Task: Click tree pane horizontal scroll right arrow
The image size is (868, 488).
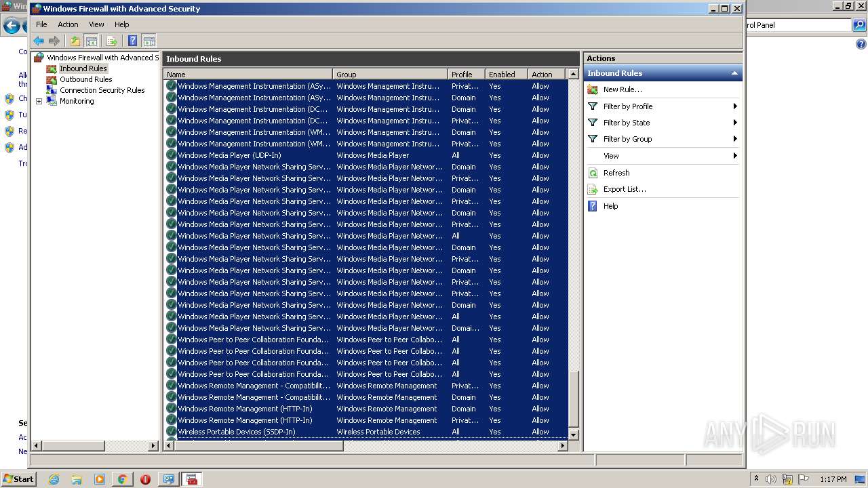Action: pyautogui.click(x=153, y=446)
